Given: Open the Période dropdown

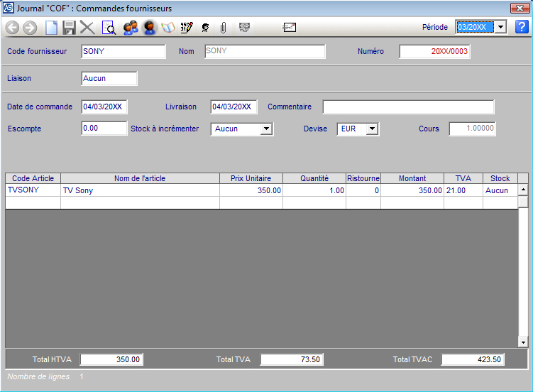Looking at the screenshot, I should (x=500, y=27).
